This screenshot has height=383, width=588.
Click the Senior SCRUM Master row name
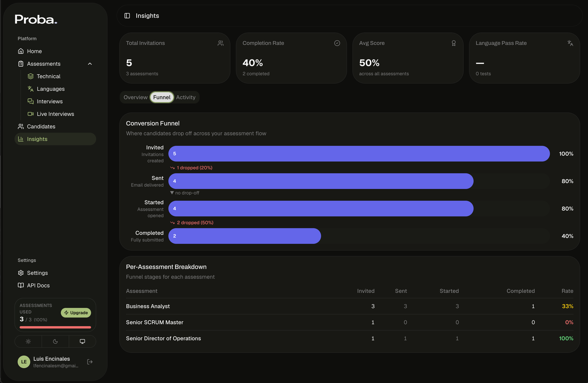(x=155, y=322)
